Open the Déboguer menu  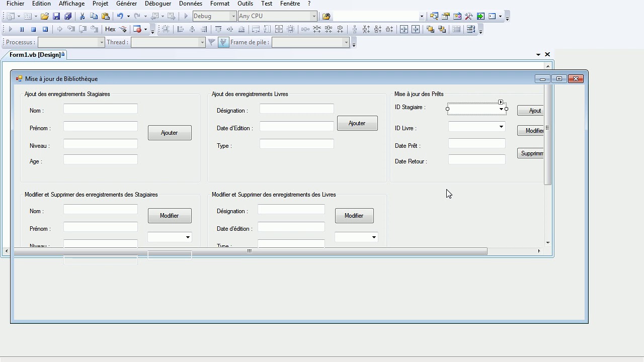tap(158, 4)
